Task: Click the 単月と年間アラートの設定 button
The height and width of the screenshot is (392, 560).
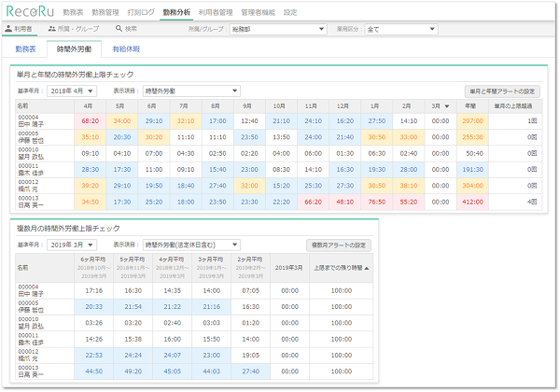Action: click(502, 91)
